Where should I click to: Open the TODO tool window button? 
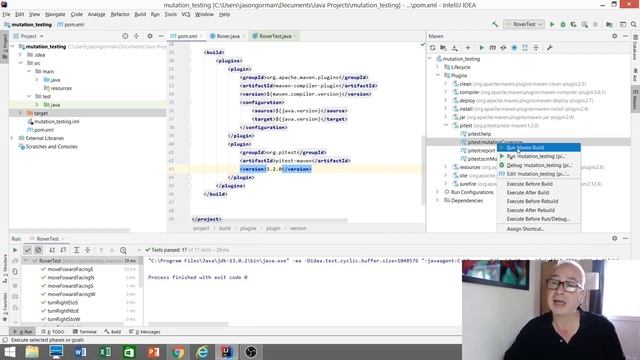(53, 332)
